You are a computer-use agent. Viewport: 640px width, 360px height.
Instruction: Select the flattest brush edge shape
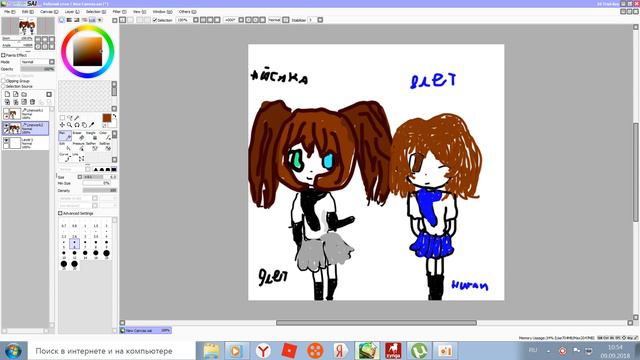pos(114,169)
